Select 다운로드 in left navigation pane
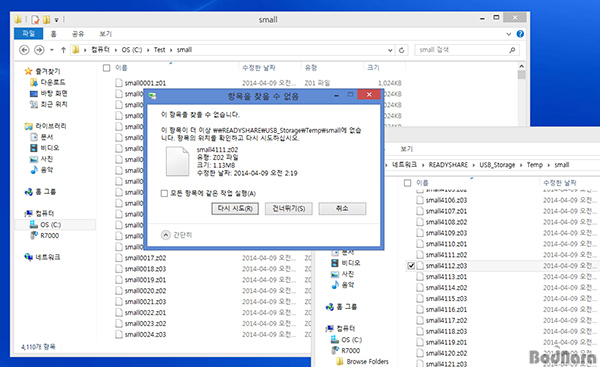Image resolution: width=600 pixels, height=367 pixels. pos(52,82)
